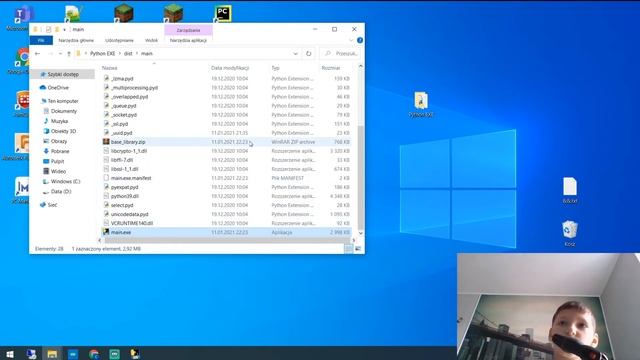Go up one folder level
Image resolution: width=640 pixels, height=360 pixels.
(x=69, y=53)
